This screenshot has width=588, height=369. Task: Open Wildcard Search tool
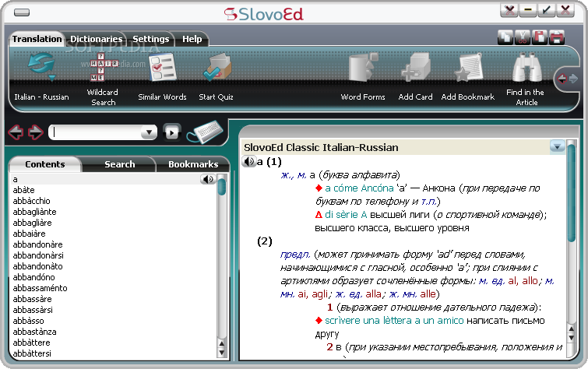pos(103,79)
